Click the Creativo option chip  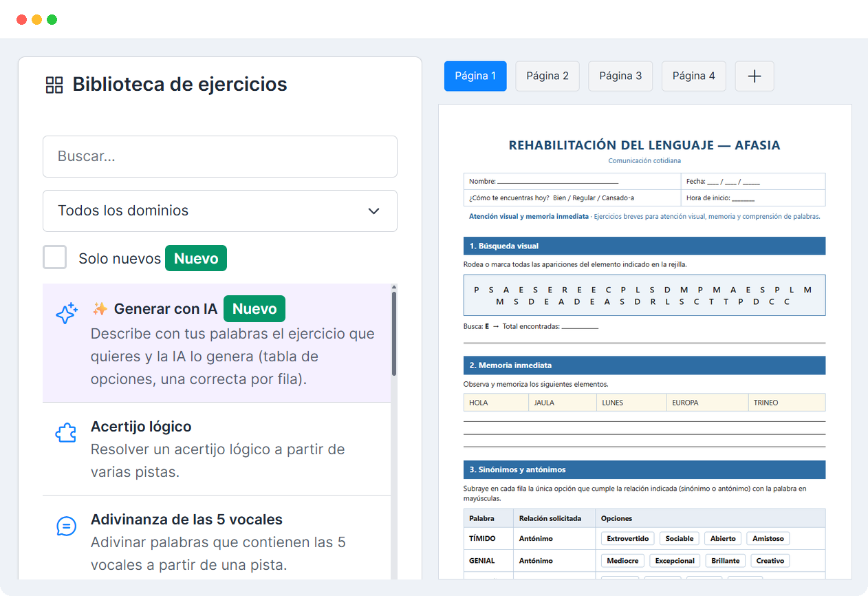click(770, 560)
